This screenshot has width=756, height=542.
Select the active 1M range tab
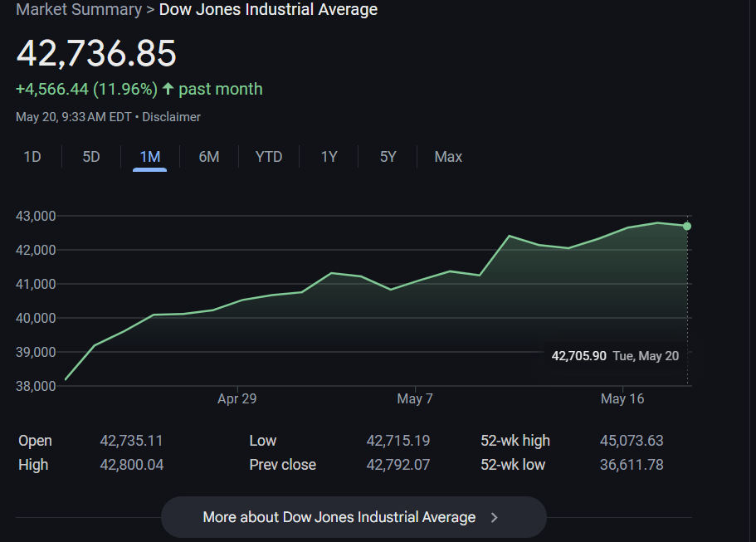click(150, 157)
